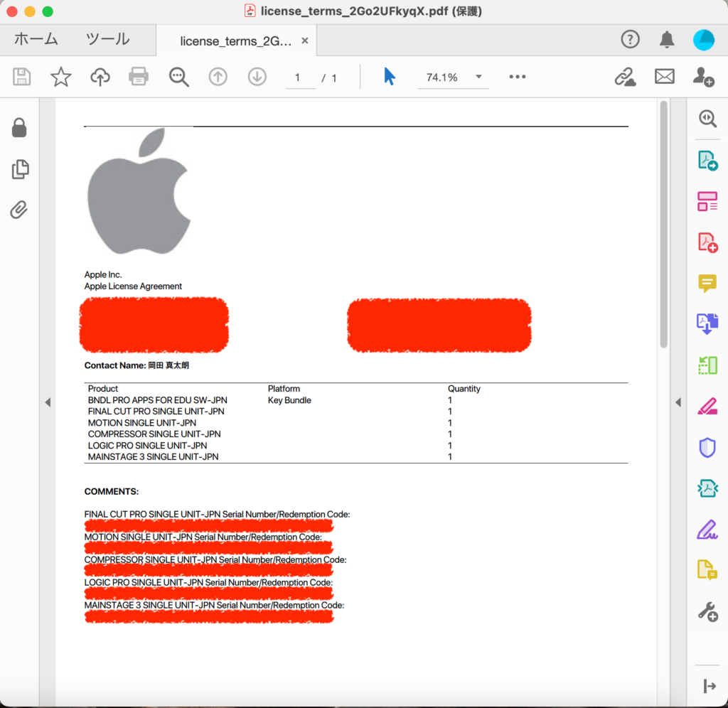Open the account profile avatar
This screenshot has width=728, height=708.
704,40
